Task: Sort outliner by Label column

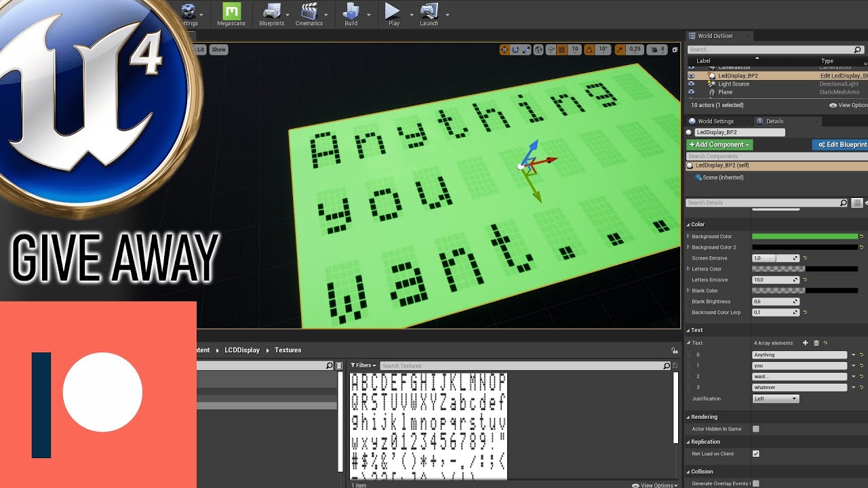Action: tap(704, 61)
